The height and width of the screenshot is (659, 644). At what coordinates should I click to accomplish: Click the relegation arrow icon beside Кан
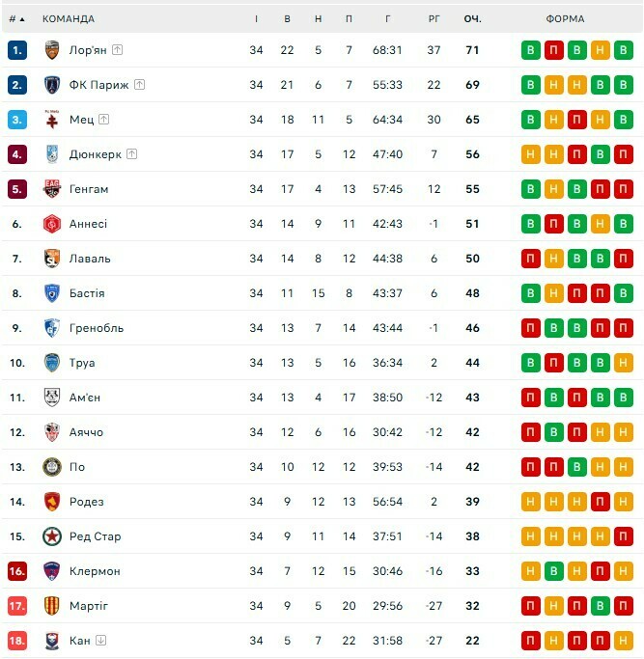[x=100, y=641]
